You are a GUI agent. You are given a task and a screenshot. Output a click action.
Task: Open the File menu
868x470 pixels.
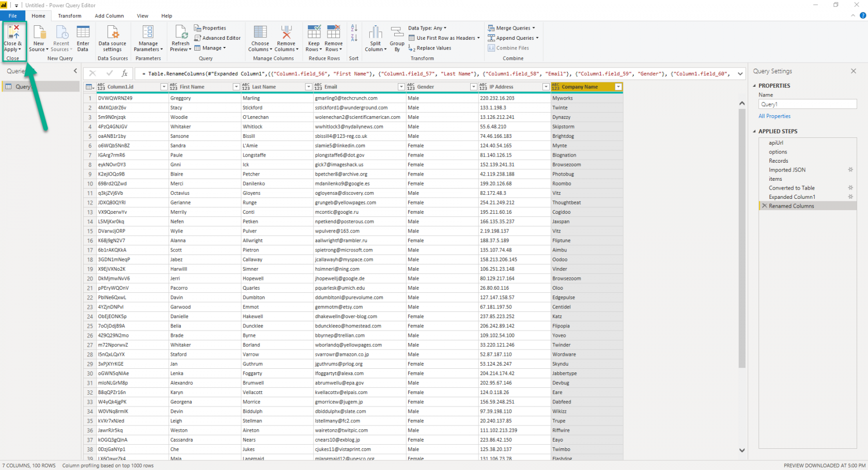pos(12,15)
